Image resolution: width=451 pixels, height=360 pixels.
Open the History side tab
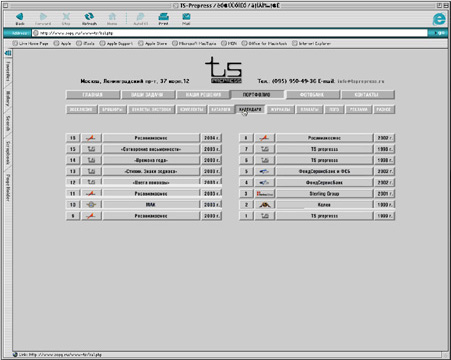(x=8, y=99)
